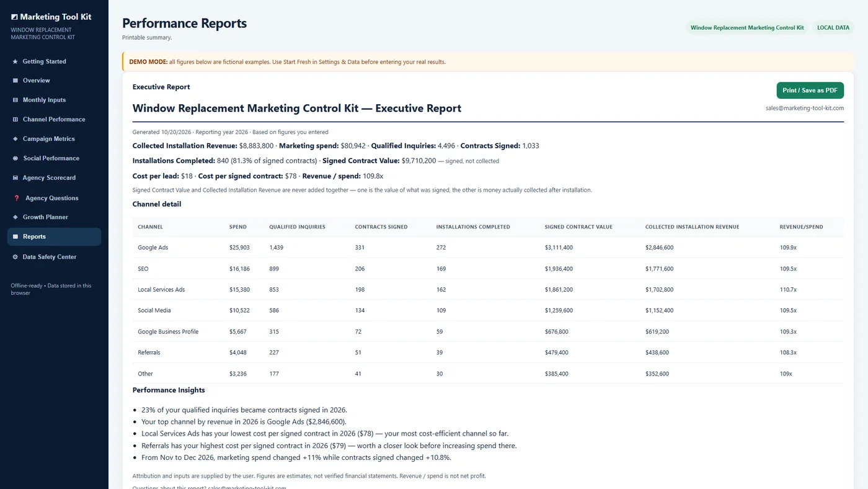Click the Marketing Tool Kit logo icon
This screenshot has height=489, width=868.
pos(15,17)
